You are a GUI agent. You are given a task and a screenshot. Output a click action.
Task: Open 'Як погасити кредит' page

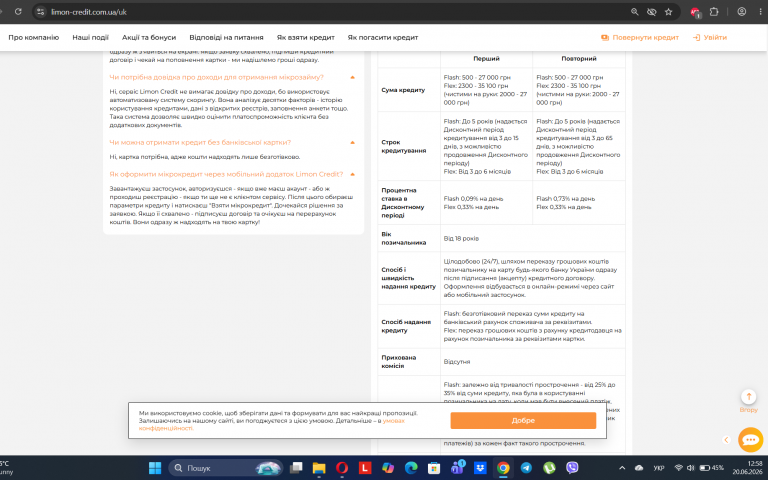383,37
